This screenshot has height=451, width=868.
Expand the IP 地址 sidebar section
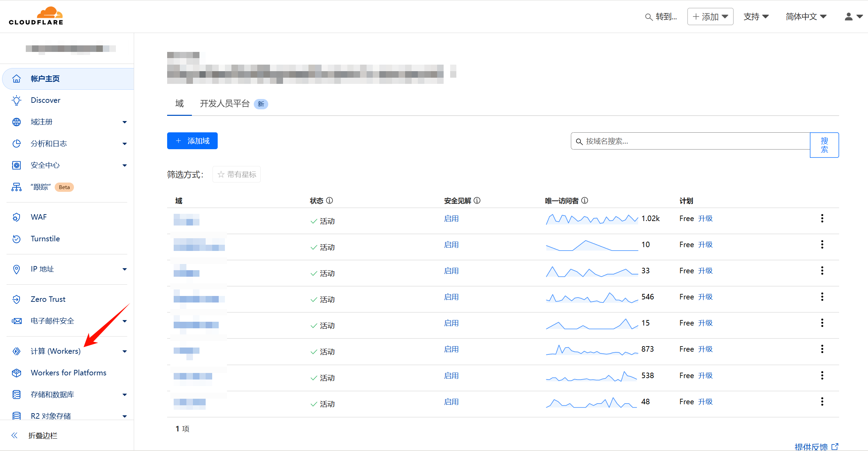click(124, 269)
